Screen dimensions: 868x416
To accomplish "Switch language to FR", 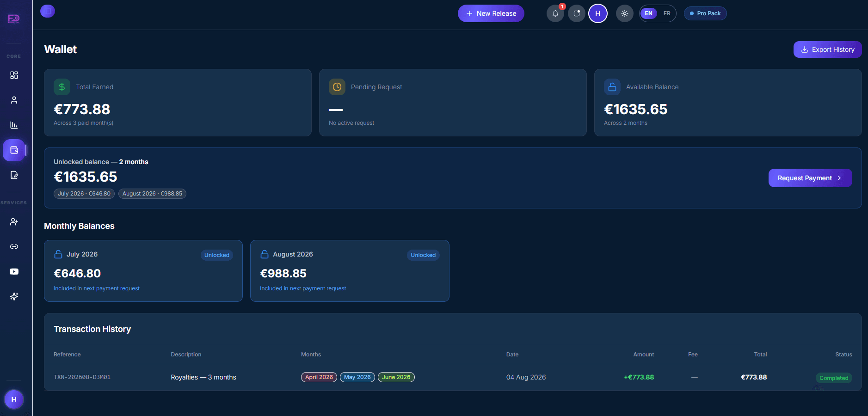I will 667,13.
